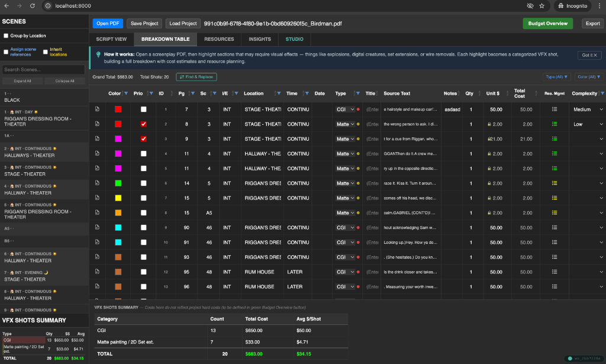Image resolution: width=606 pixels, height=364 pixels.
Task: Click the yellow resource list icon in row 6
Action: pyautogui.click(x=555, y=183)
